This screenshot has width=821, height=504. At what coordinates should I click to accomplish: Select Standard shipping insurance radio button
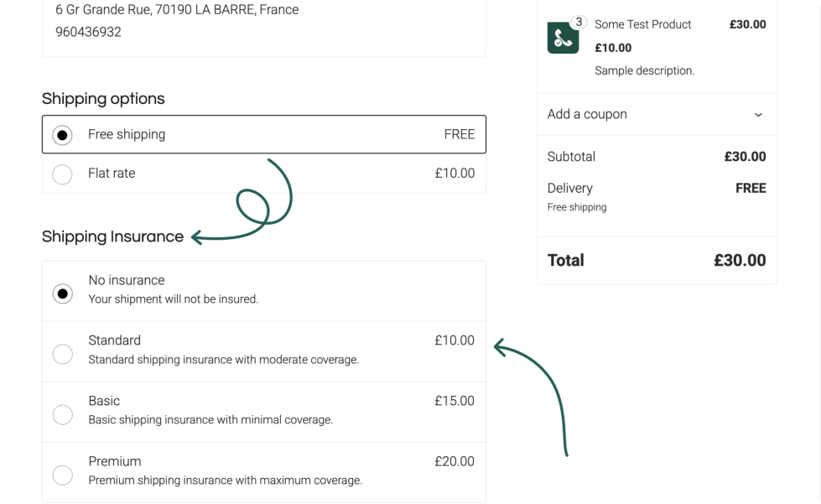62,354
